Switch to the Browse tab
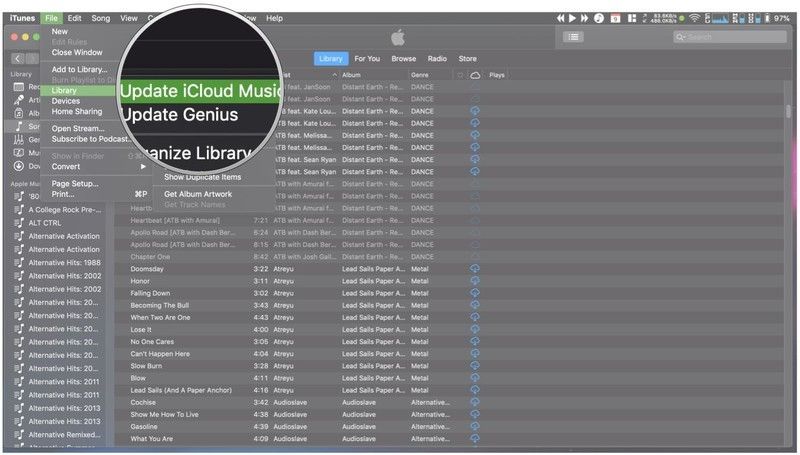This screenshot has height=455, width=800. tap(404, 59)
